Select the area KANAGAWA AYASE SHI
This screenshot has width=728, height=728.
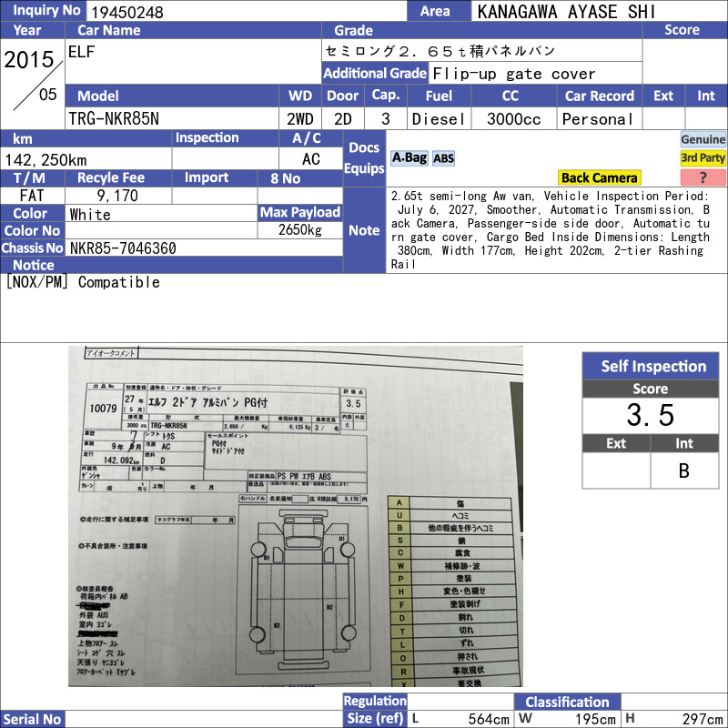(x=566, y=12)
